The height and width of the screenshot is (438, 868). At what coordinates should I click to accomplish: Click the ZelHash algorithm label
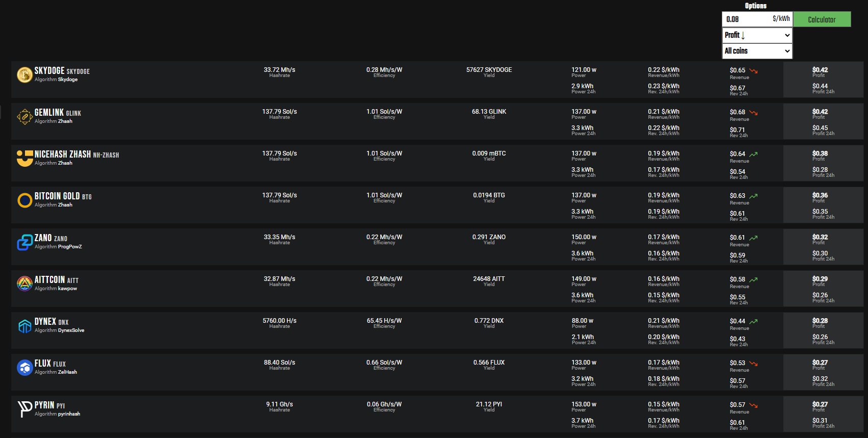[68, 372]
